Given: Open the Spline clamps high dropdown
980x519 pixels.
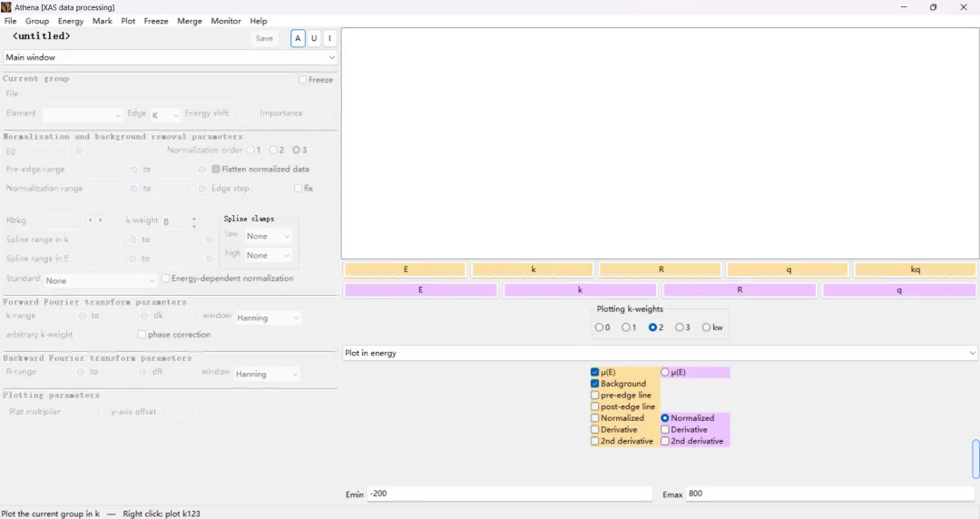Looking at the screenshot, I should click(x=268, y=255).
